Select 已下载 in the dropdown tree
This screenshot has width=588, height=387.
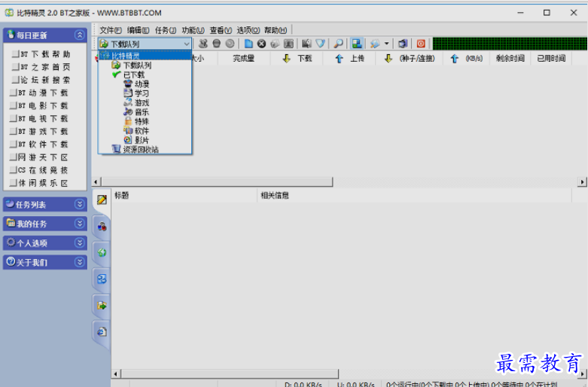[x=134, y=75]
